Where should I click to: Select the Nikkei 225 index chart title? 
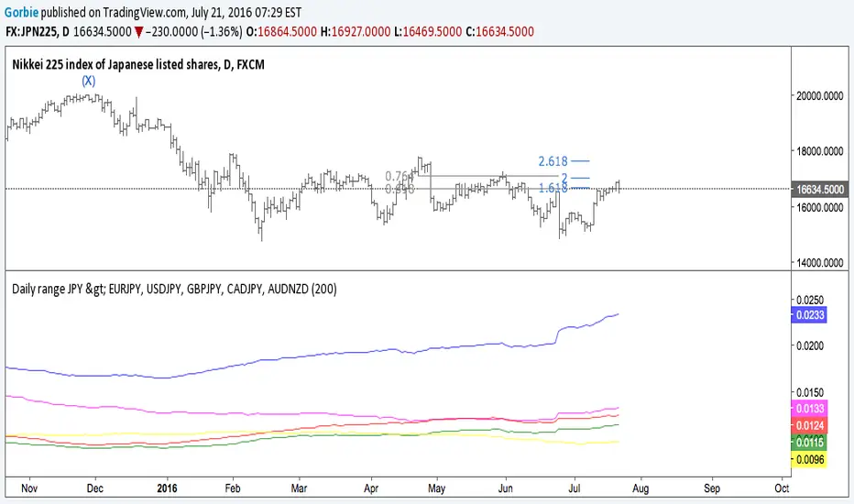(138, 64)
